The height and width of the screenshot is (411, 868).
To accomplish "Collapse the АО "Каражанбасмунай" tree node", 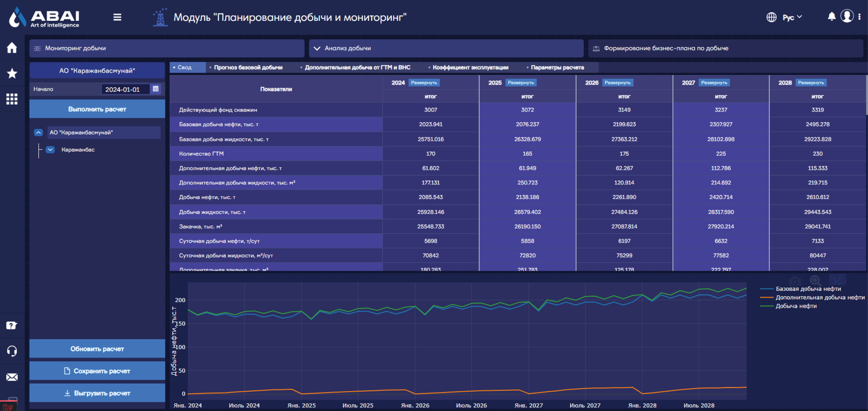I will 38,132.
